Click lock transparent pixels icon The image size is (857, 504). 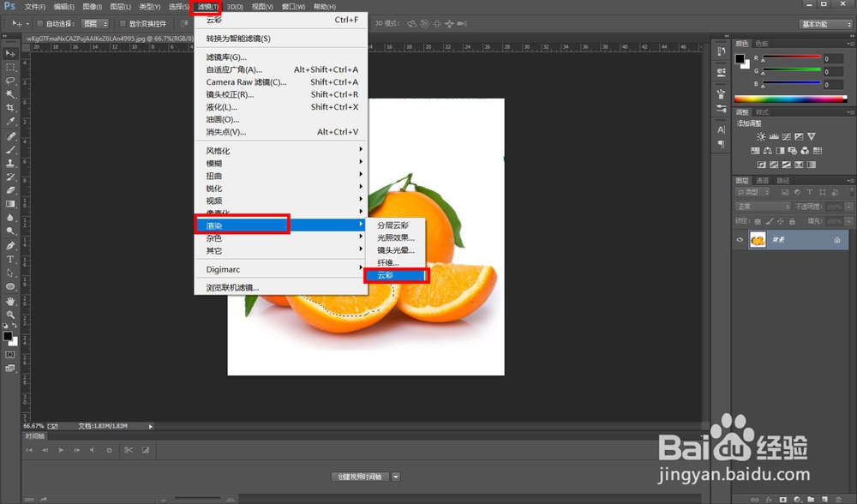pyautogui.click(x=758, y=221)
